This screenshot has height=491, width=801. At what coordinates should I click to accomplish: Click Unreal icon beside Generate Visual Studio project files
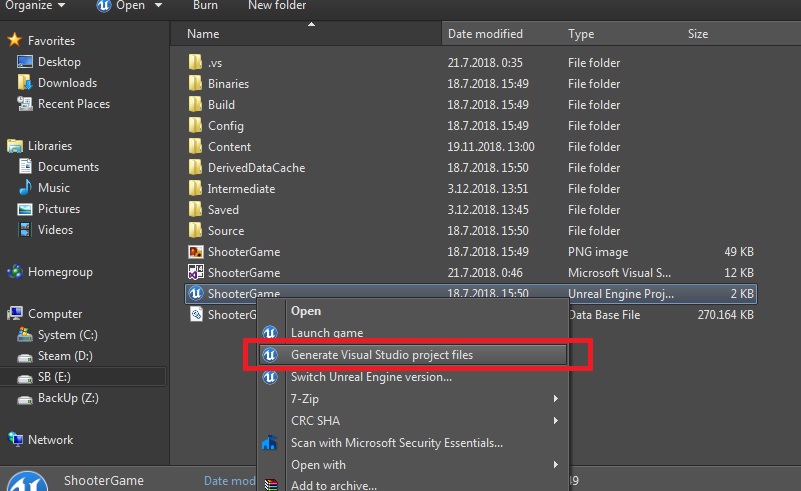click(x=269, y=355)
